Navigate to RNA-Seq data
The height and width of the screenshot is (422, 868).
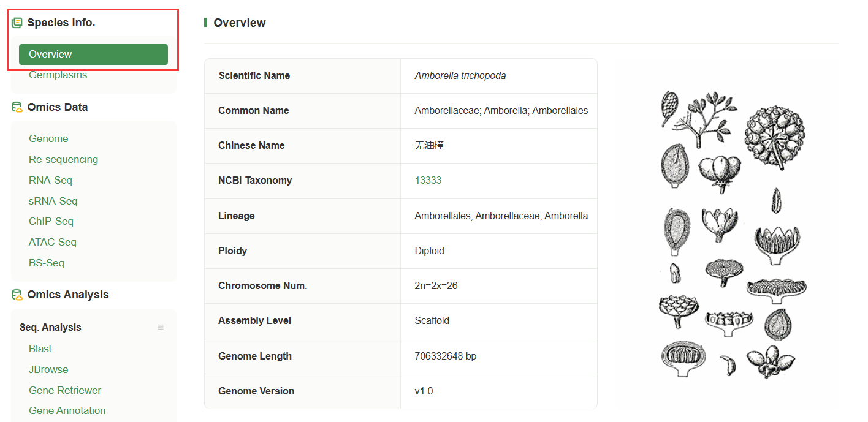click(x=50, y=180)
